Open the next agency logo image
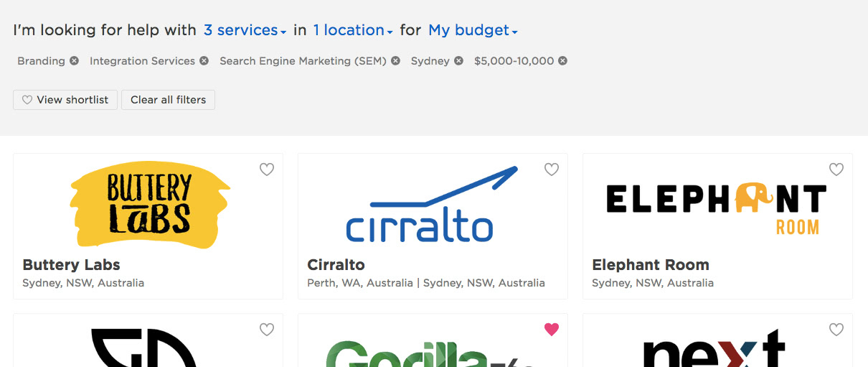The height and width of the screenshot is (367, 868). pyautogui.click(x=714, y=349)
